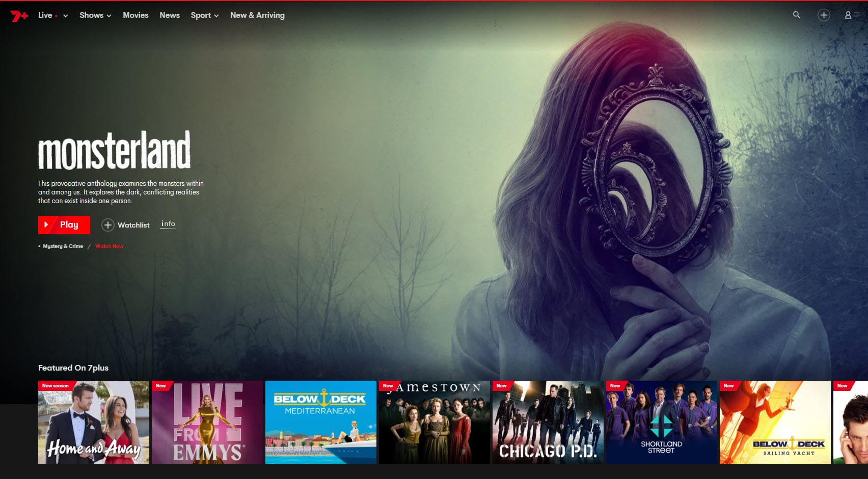Select Below Deck Mediterranean thumbnail
This screenshot has height=479, width=868.
tap(321, 422)
